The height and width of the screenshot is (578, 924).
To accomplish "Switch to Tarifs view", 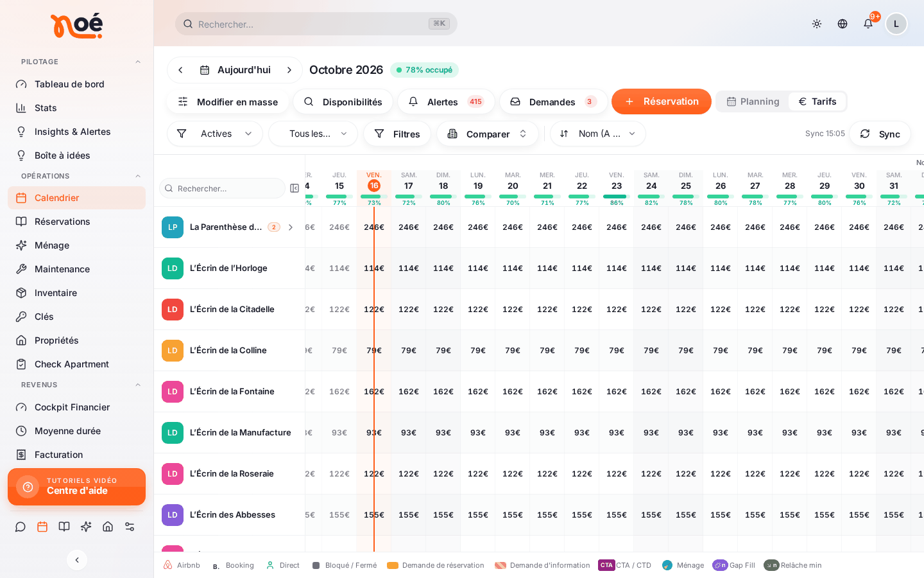I will 817,101.
